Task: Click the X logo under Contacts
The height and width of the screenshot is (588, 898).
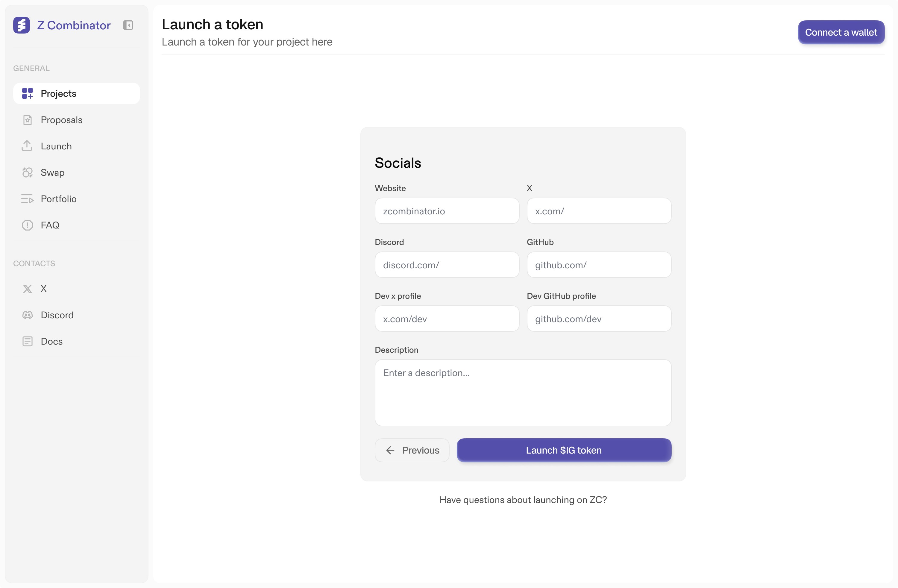Action: pyautogui.click(x=27, y=289)
